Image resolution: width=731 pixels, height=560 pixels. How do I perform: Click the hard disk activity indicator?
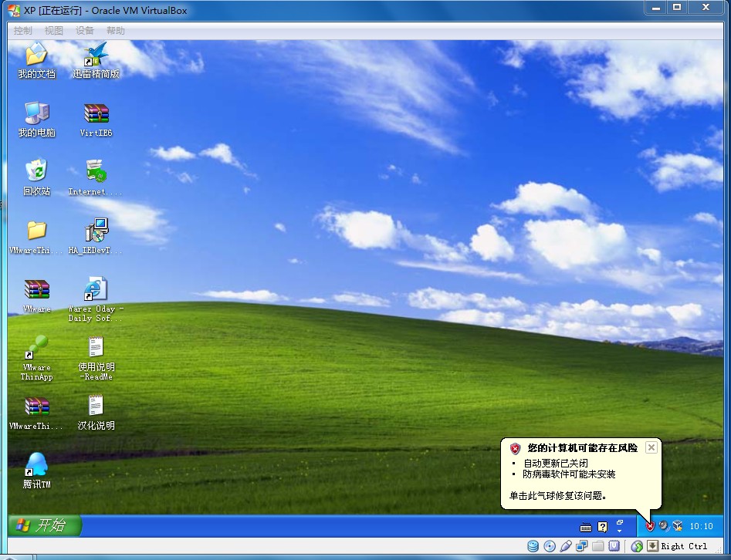tap(533, 546)
